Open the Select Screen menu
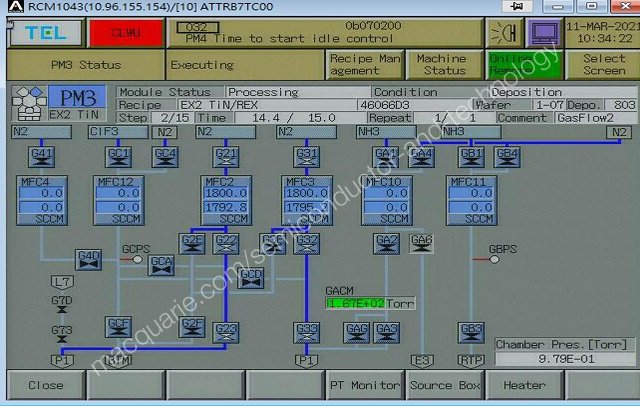The height and width of the screenshot is (406, 640). [x=604, y=65]
